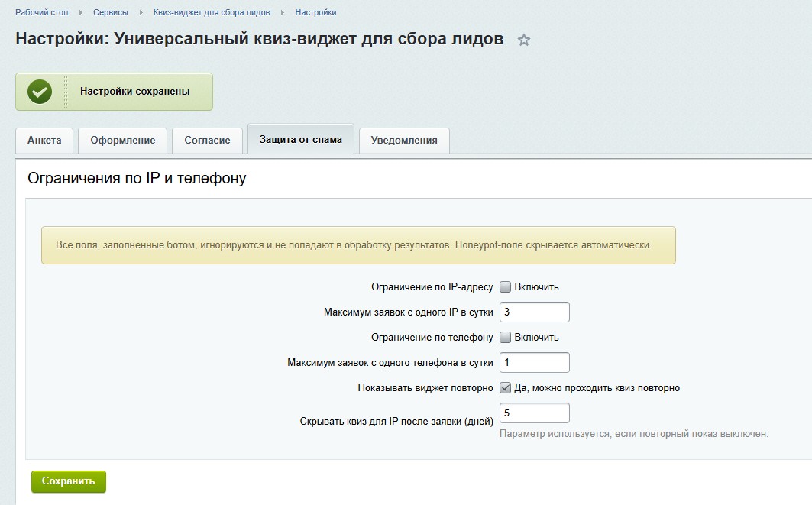Select the Защита от спама tab
Screen dimensions: 812x505
301,139
